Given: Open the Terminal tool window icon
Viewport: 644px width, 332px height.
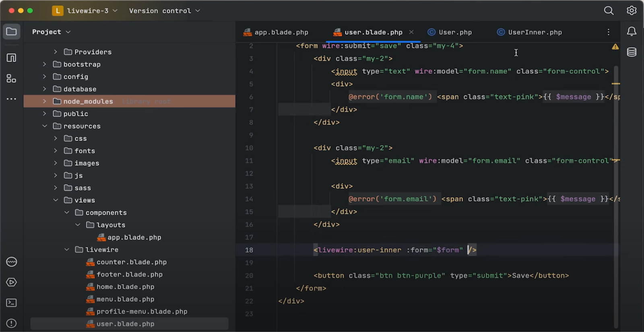Looking at the screenshot, I should pyautogui.click(x=11, y=303).
